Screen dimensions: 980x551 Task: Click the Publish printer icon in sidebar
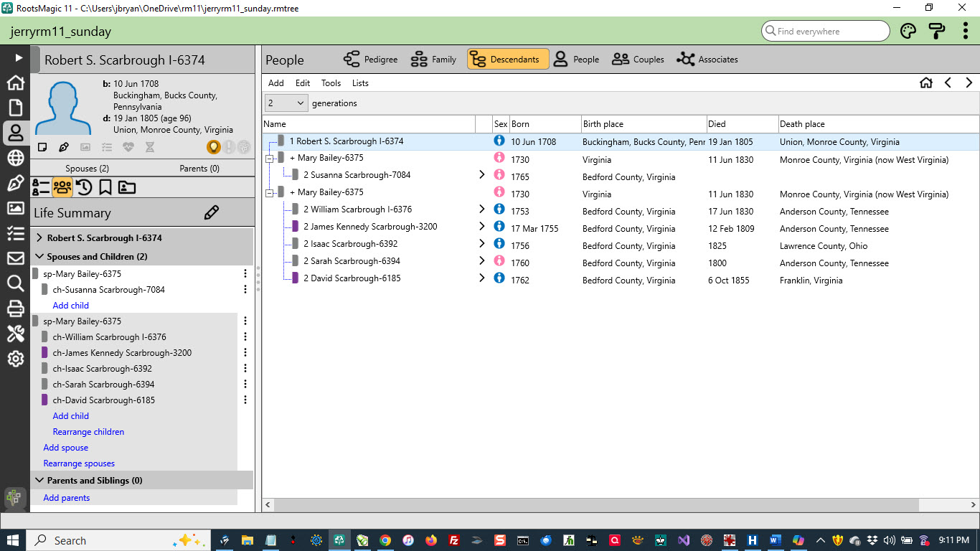15,309
